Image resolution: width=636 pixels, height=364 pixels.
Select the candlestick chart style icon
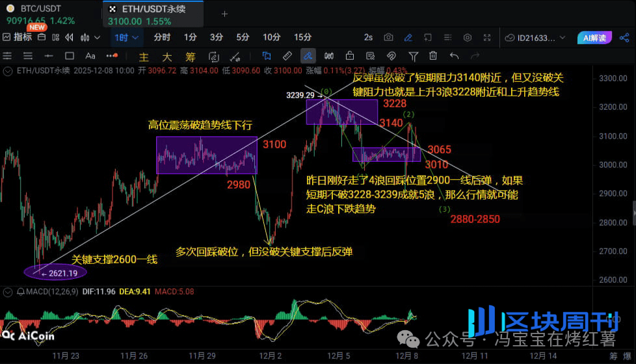(85, 38)
